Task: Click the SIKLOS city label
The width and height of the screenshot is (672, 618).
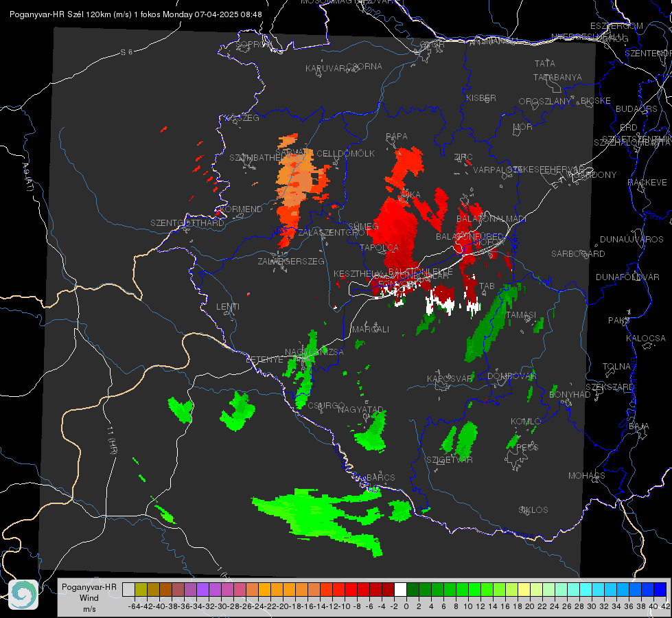Action: [533, 510]
